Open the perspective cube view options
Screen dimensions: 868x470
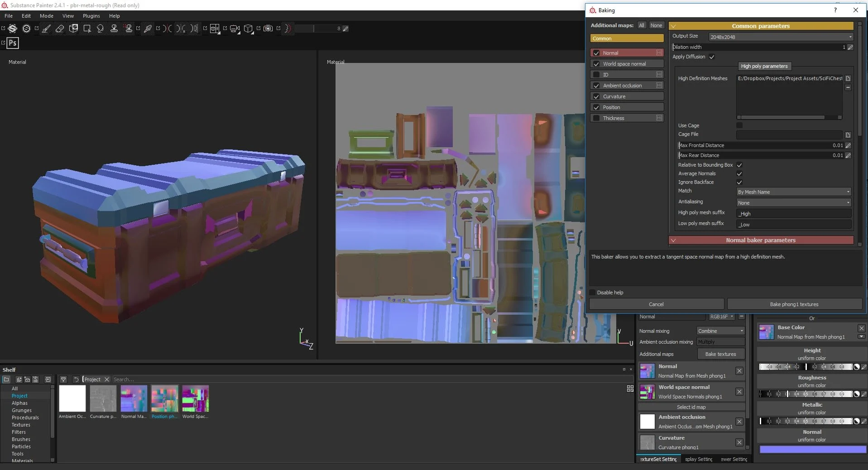[248, 29]
